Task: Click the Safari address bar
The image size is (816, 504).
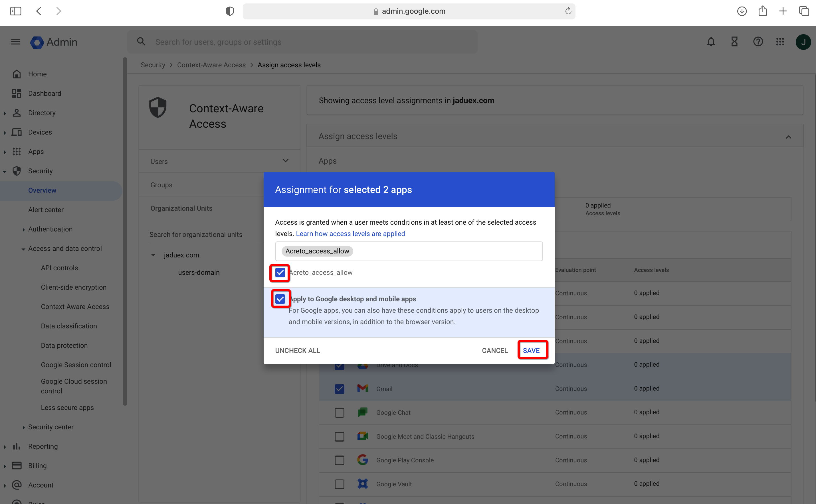Action: coord(409,11)
